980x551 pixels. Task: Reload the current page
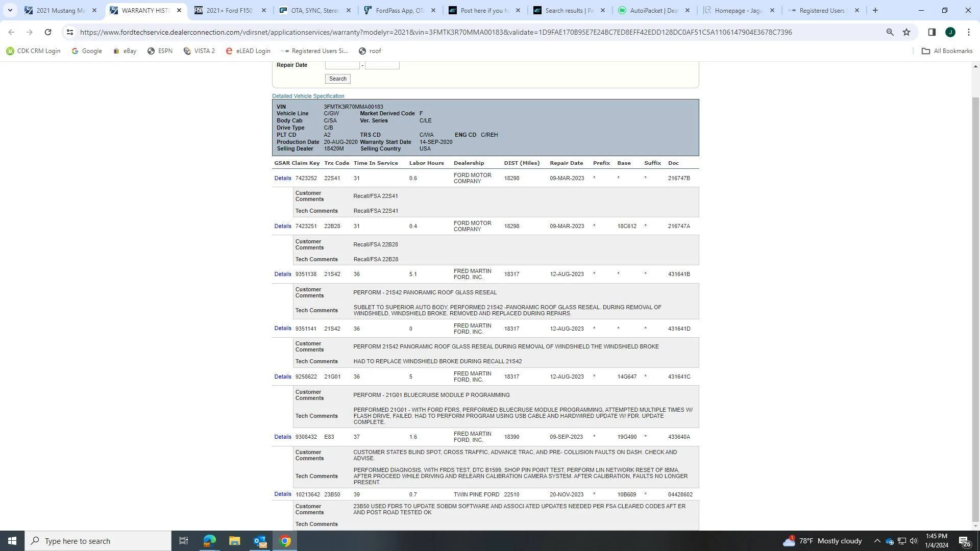click(48, 32)
